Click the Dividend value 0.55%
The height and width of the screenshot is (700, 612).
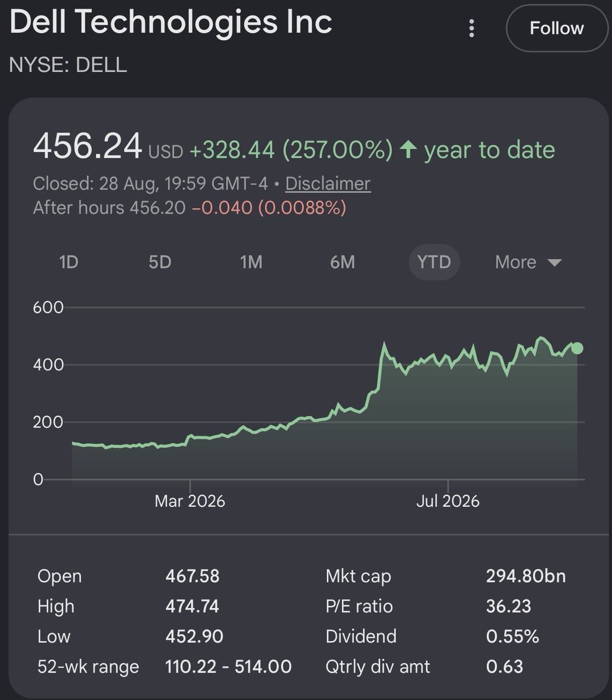pyautogui.click(x=512, y=636)
